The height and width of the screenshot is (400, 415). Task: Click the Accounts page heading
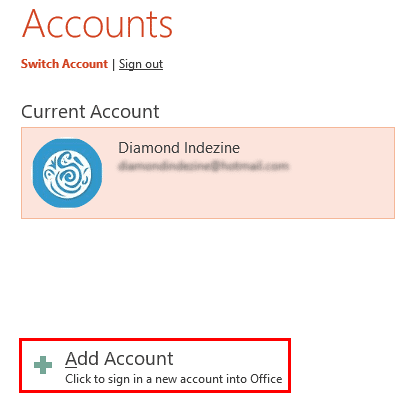(97, 24)
